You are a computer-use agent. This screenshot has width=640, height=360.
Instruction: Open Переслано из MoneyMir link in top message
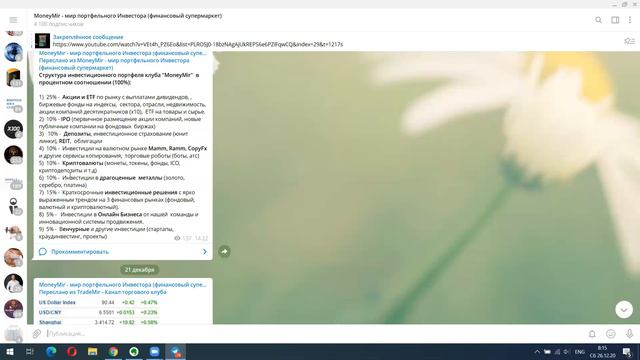114,64
